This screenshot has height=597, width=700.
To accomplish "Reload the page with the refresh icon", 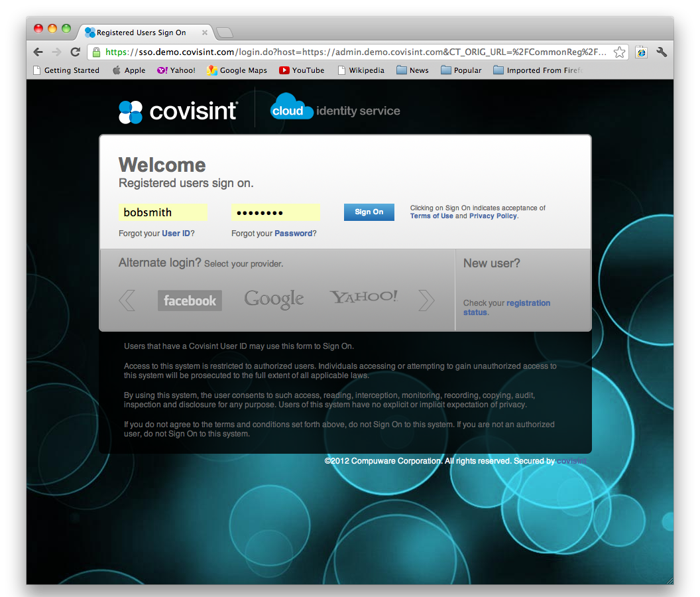I will click(x=76, y=52).
